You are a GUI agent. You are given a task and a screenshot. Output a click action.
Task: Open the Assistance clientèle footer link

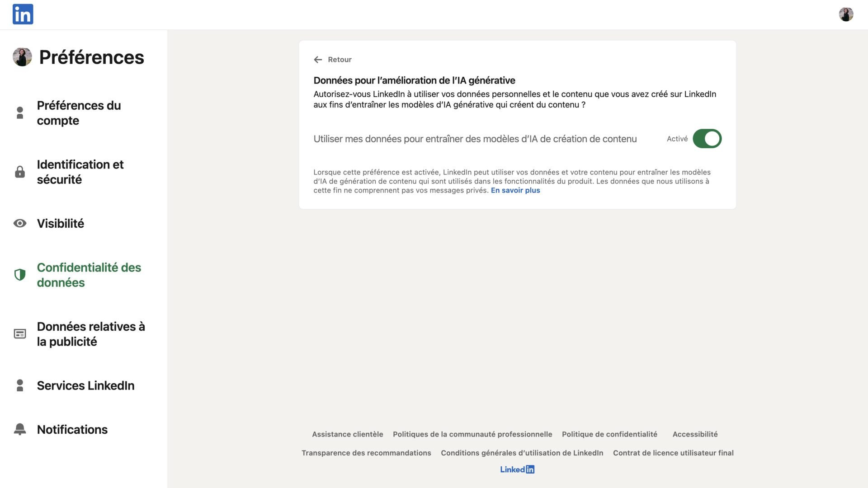(x=347, y=434)
